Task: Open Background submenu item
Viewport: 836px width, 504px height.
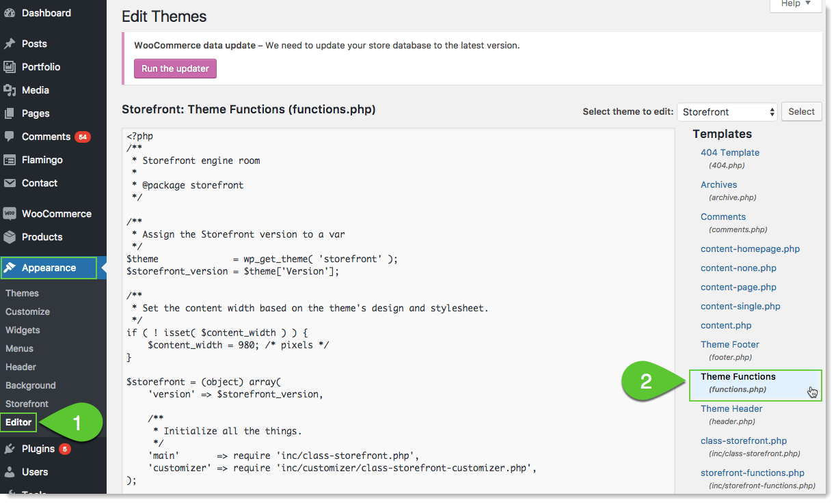Action: pos(30,385)
